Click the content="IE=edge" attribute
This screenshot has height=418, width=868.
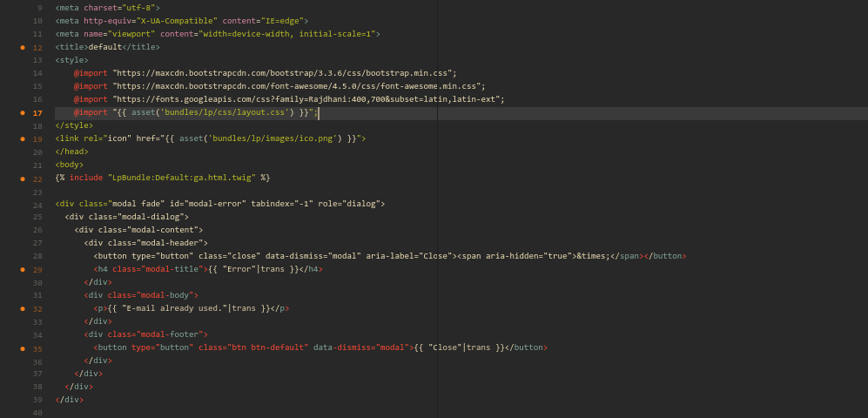(262, 21)
